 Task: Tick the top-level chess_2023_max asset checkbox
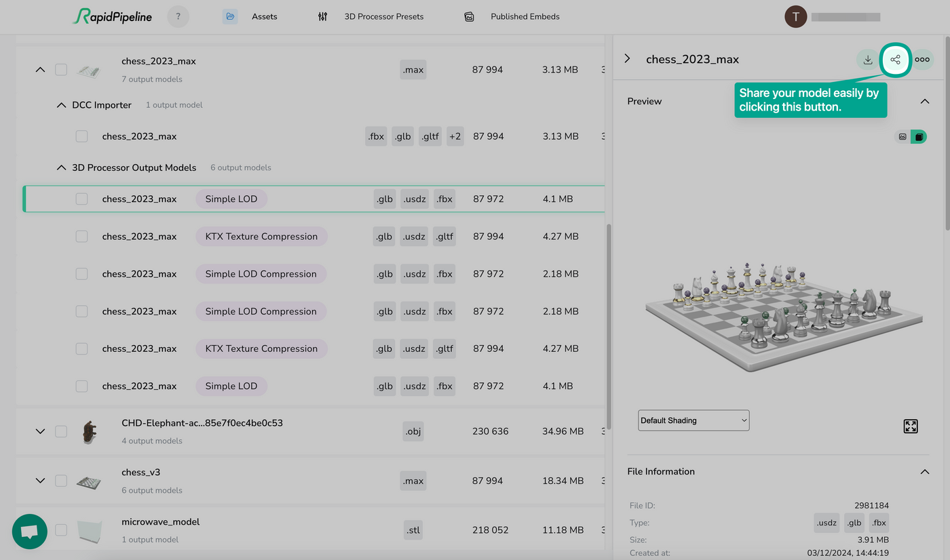(61, 69)
